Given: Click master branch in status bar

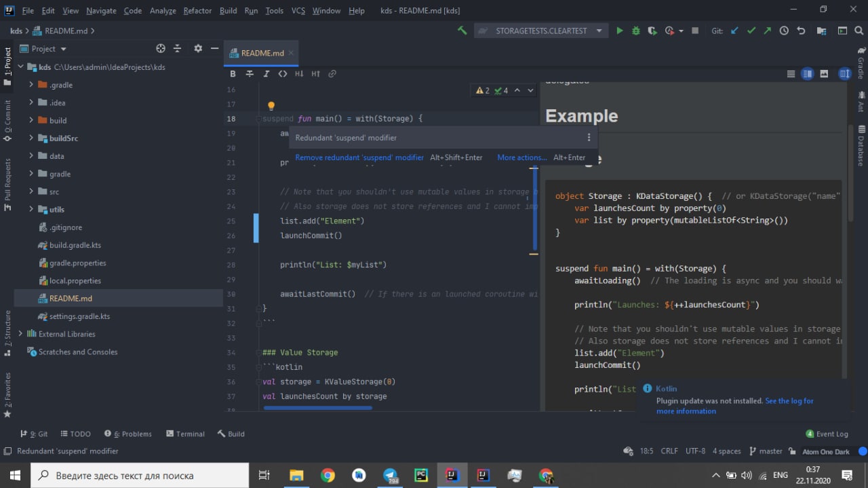Looking at the screenshot, I should (x=766, y=451).
